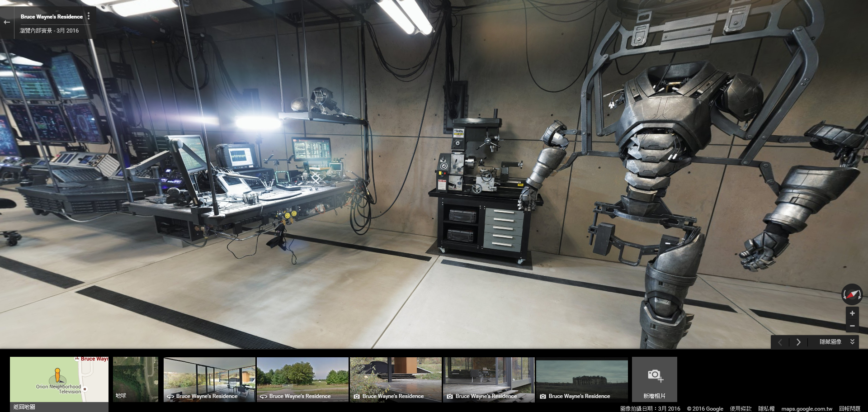Go back using the top-left arrow
The image size is (868, 412).
(x=6, y=22)
